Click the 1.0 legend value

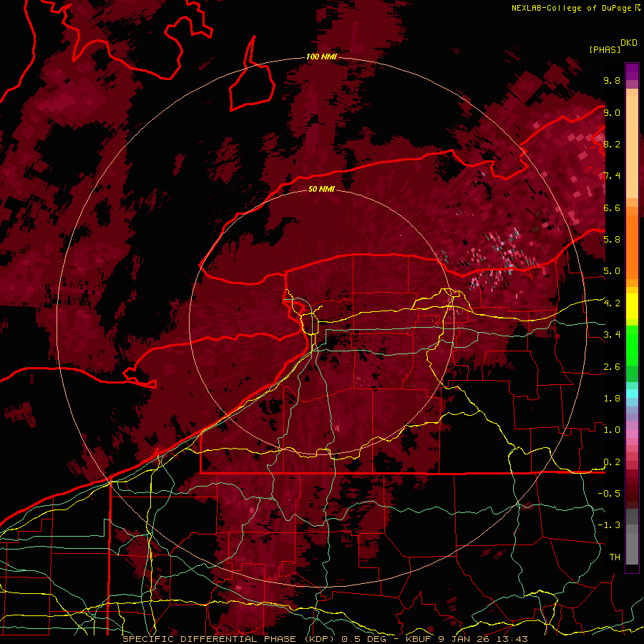612,430
